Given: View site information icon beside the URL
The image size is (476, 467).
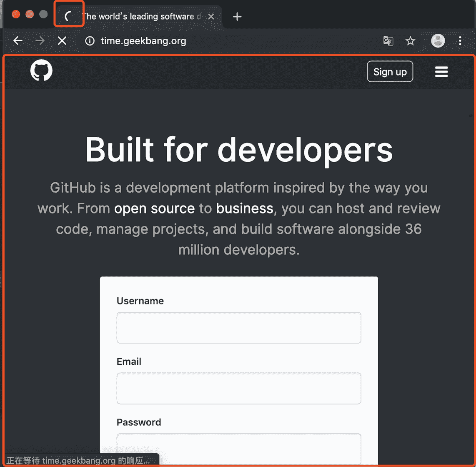Looking at the screenshot, I should pyautogui.click(x=90, y=41).
